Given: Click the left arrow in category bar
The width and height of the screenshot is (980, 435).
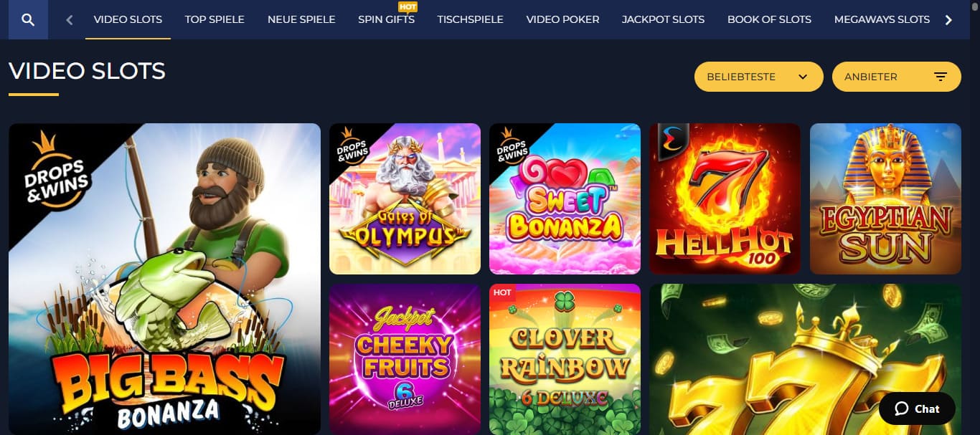Looking at the screenshot, I should [x=70, y=20].
